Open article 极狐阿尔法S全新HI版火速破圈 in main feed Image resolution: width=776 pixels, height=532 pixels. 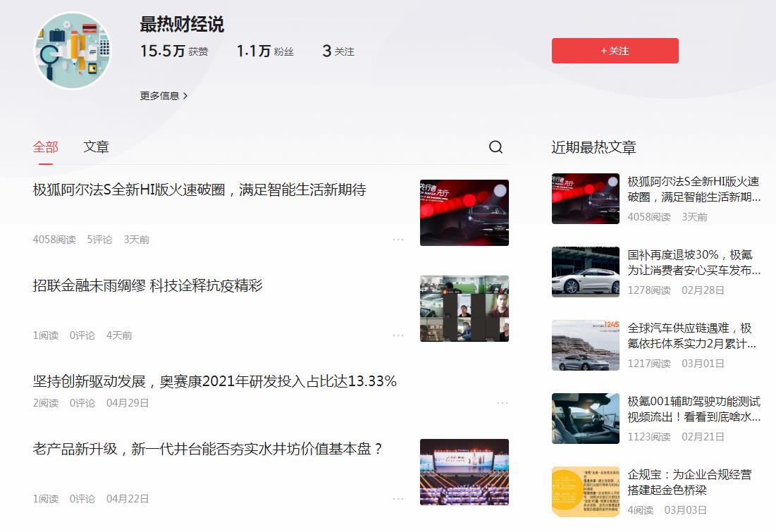click(x=199, y=190)
